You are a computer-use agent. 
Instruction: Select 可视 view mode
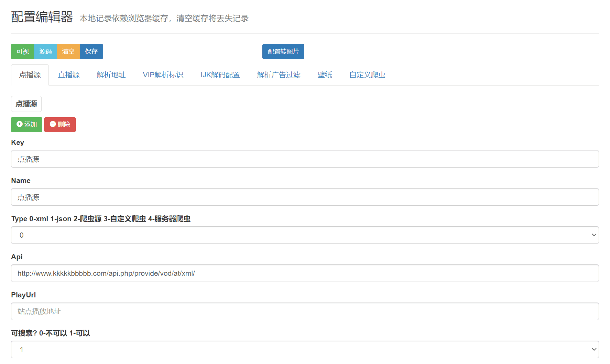coord(22,51)
